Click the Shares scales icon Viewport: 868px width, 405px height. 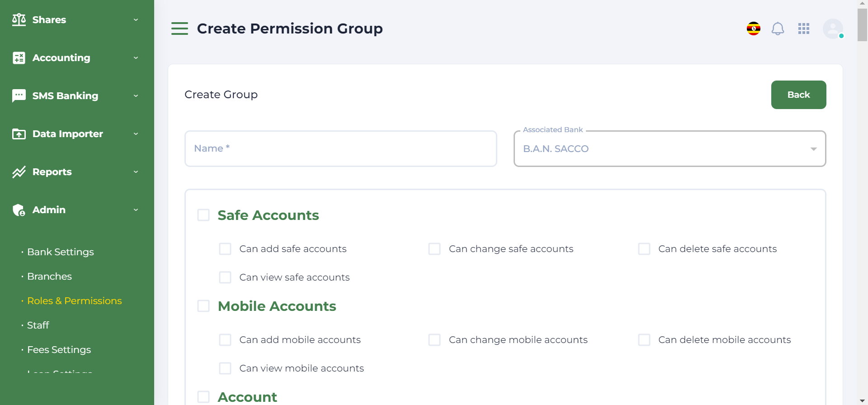pyautogui.click(x=19, y=20)
